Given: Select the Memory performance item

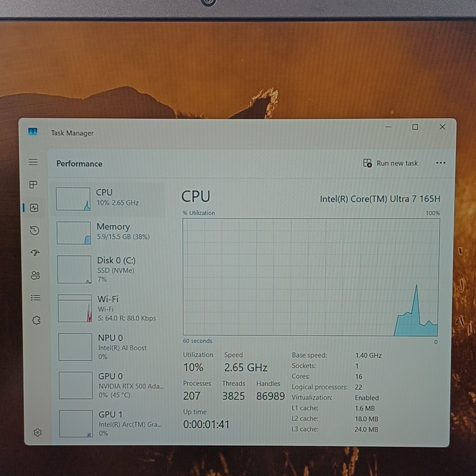Looking at the screenshot, I should coord(109,233).
